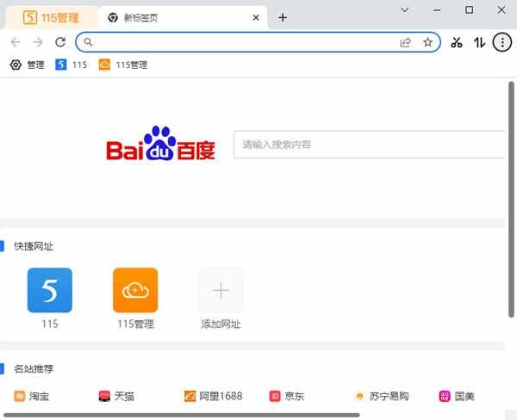Image resolution: width=517 pixels, height=420 pixels.
Task: Click the 管理 bookmark in bookmarks bar
Action: pos(27,65)
